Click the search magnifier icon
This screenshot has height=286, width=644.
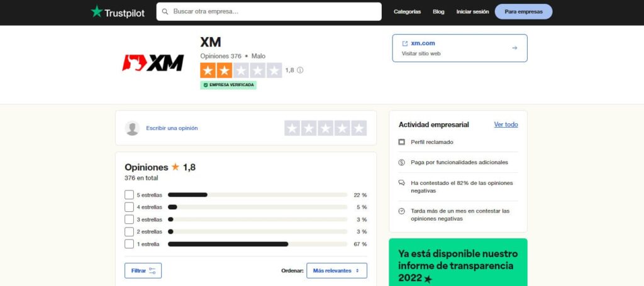click(165, 11)
